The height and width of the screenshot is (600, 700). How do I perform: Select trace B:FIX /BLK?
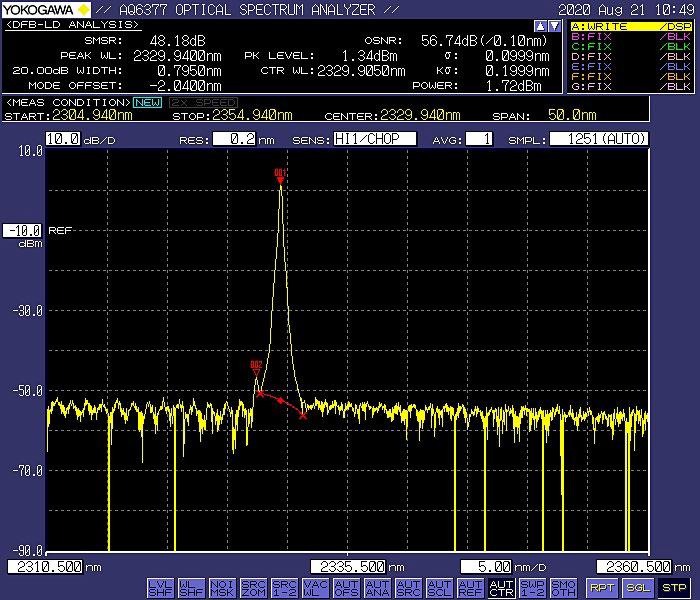coord(631,37)
